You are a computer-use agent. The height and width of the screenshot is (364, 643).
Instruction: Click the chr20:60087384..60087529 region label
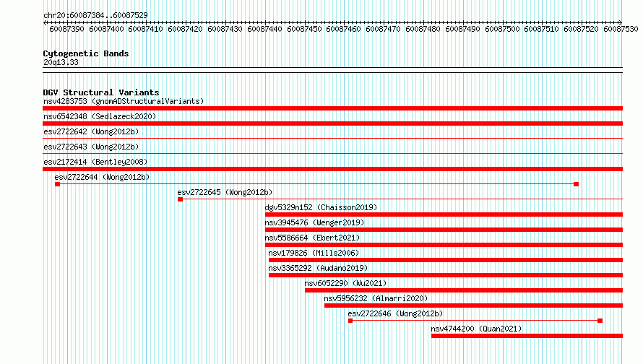click(x=95, y=15)
